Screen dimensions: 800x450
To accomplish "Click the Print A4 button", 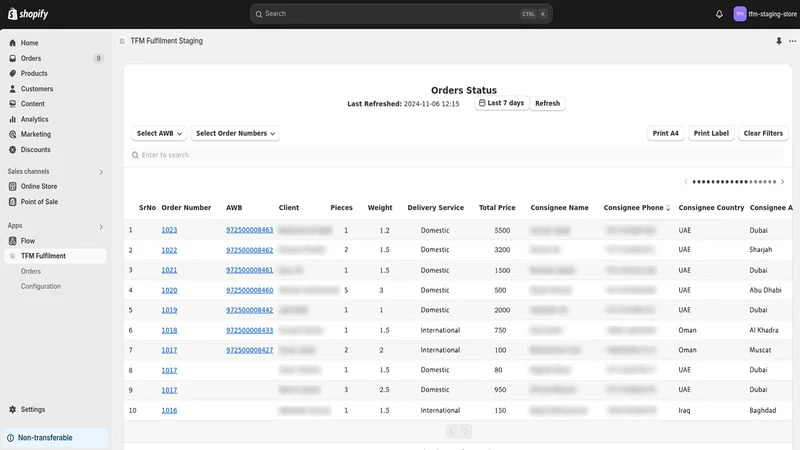I will coord(665,133).
